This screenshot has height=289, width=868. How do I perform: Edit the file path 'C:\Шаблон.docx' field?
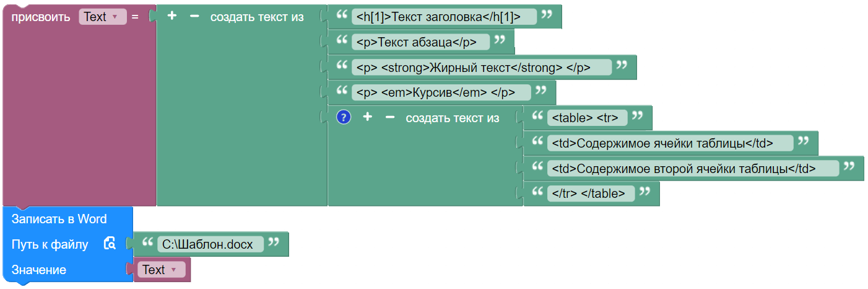tap(210, 244)
